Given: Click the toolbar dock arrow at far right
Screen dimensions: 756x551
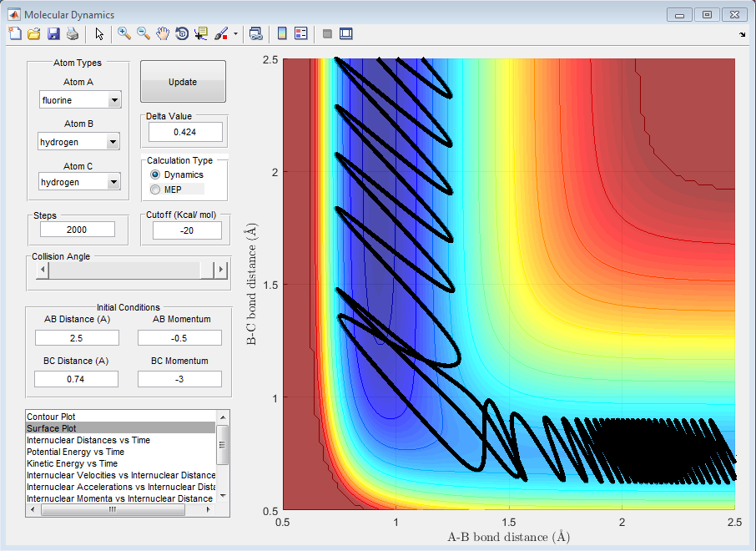Looking at the screenshot, I should tap(743, 35).
